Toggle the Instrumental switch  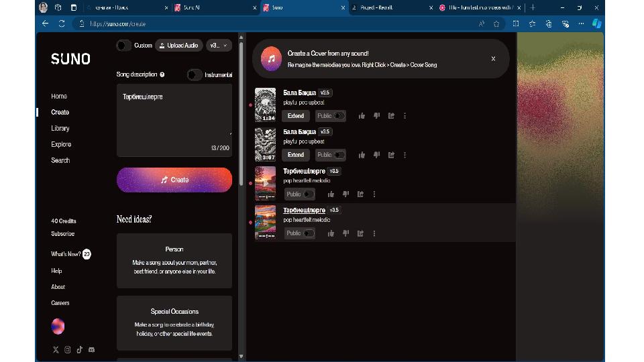(x=194, y=74)
